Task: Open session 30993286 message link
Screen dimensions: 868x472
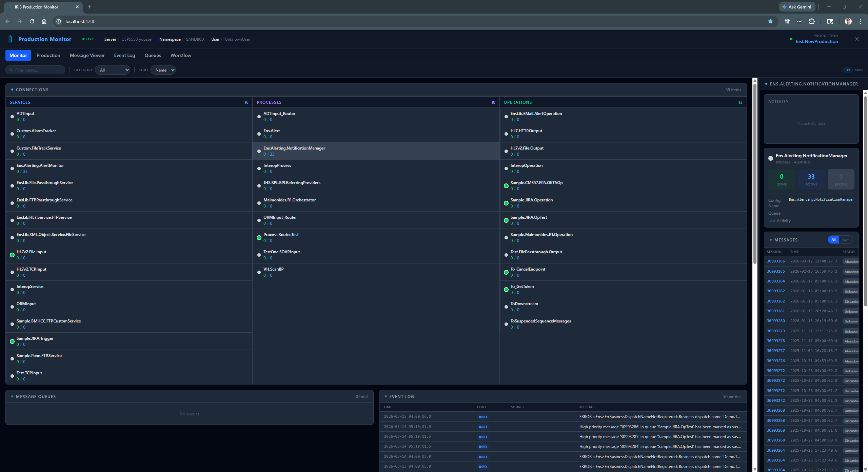Action: pyautogui.click(x=776, y=261)
